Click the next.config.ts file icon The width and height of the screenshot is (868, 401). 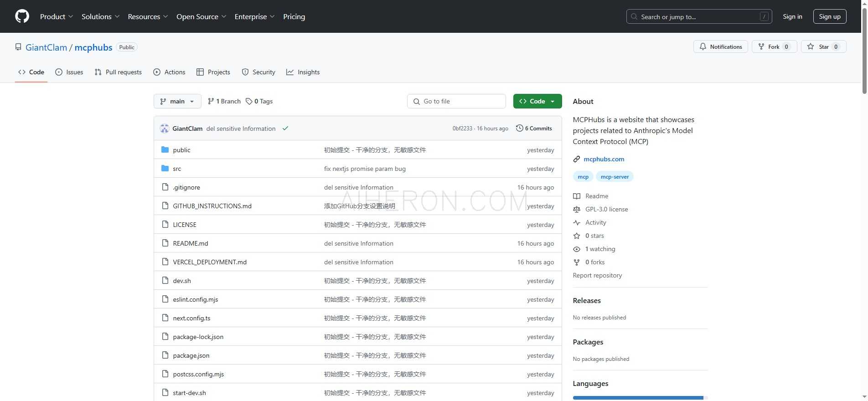(165, 318)
